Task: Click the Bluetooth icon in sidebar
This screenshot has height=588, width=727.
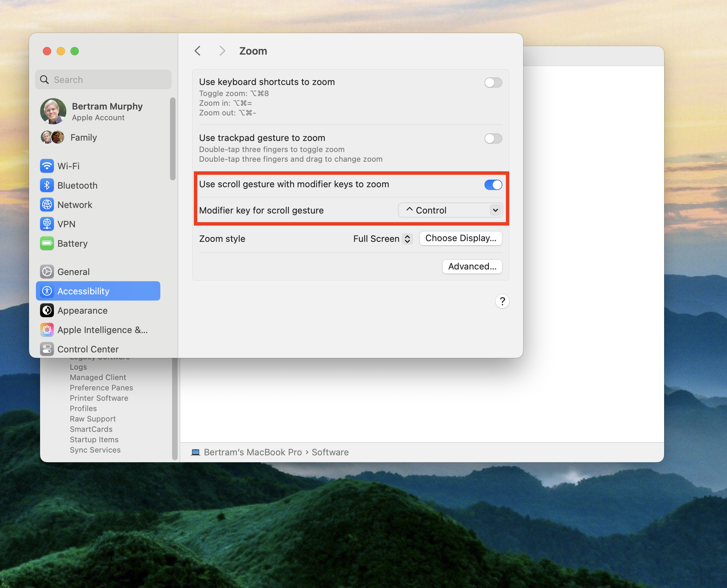Action: click(47, 186)
